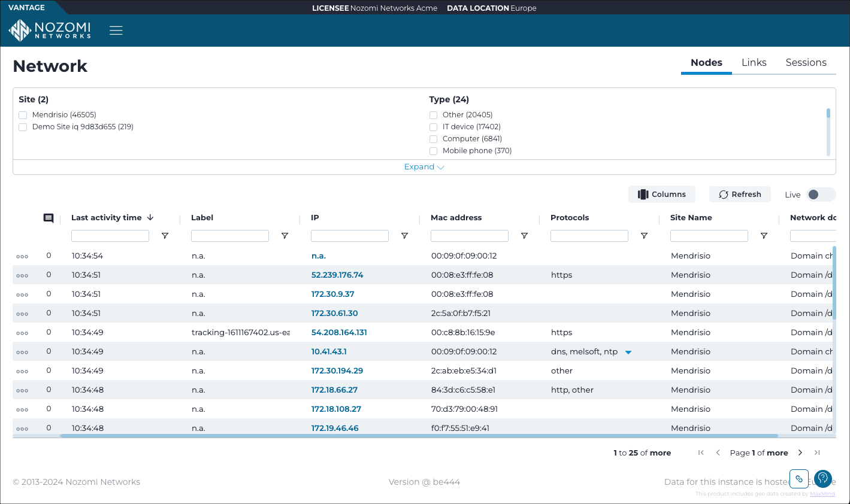Click the Protocols column header

570,217
